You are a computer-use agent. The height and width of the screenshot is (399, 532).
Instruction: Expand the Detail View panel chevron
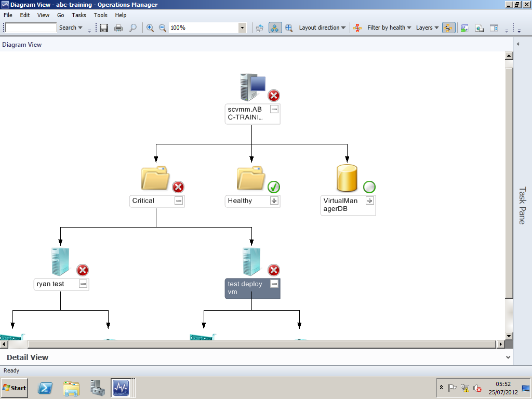508,357
